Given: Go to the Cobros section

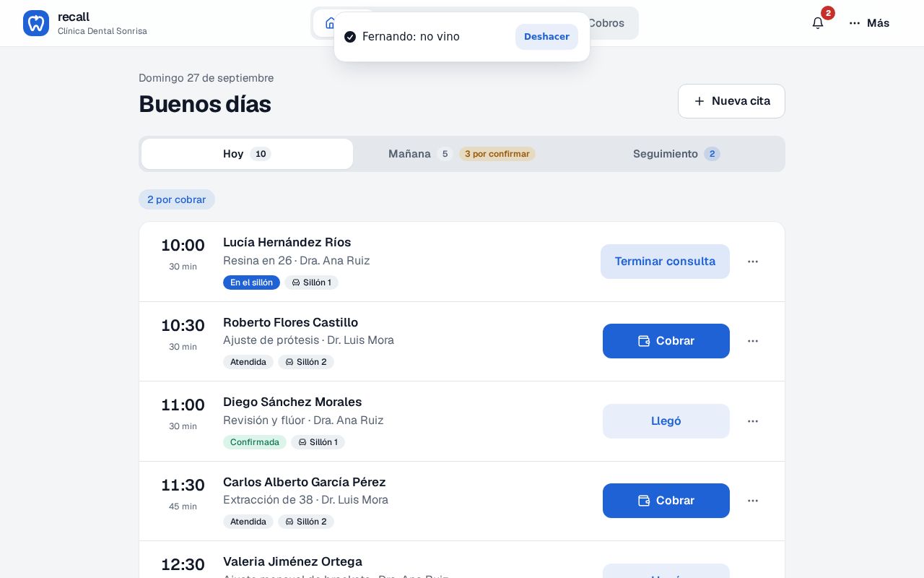Looking at the screenshot, I should tap(606, 23).
